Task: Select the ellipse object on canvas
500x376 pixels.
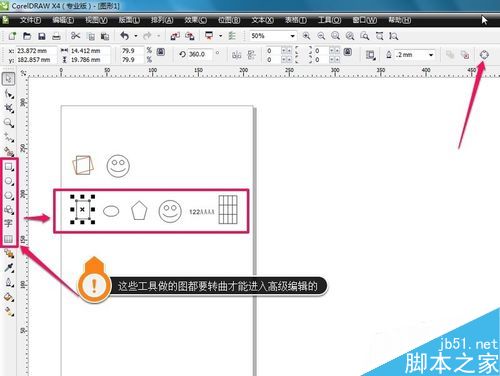Action: pyautogui.click(x=111, y=211)
